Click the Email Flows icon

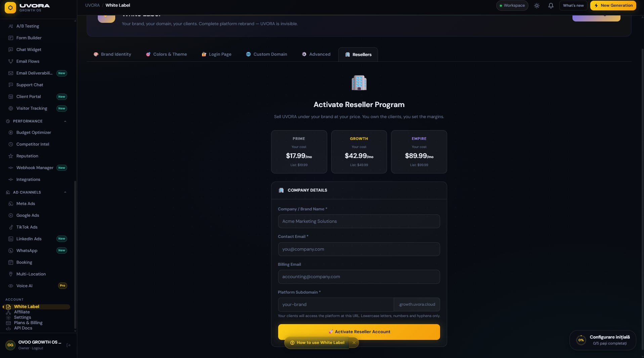tap(11, 61)
